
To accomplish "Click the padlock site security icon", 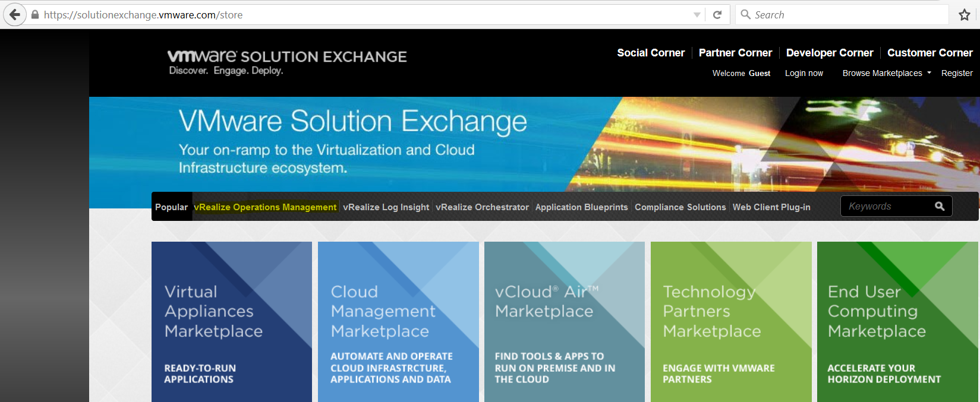I will click(x=35, y=15).
